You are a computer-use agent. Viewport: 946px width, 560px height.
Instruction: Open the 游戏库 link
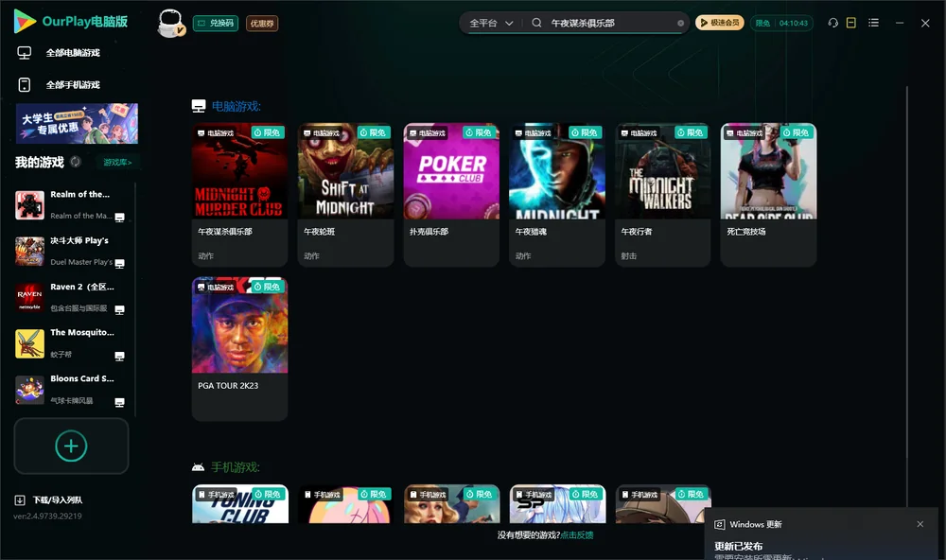tap(117, 163)
